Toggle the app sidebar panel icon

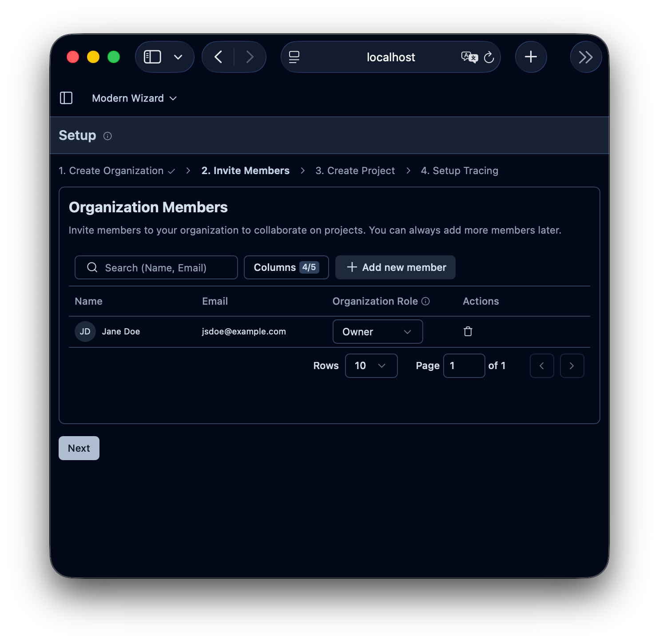pos(66,98)
